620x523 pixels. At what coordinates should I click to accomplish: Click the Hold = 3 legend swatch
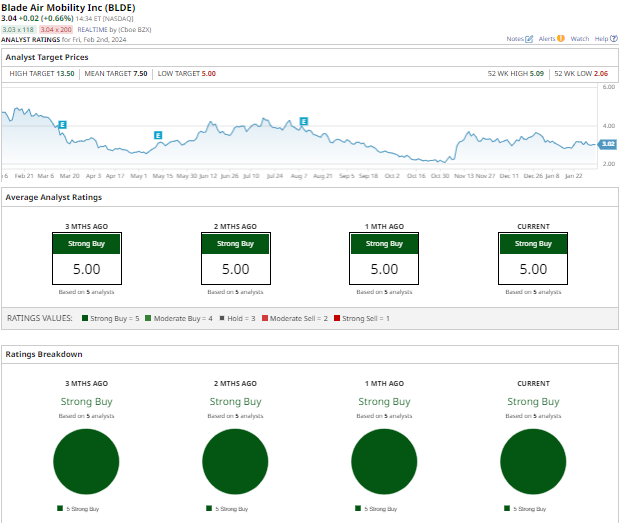tap(220, 318)
